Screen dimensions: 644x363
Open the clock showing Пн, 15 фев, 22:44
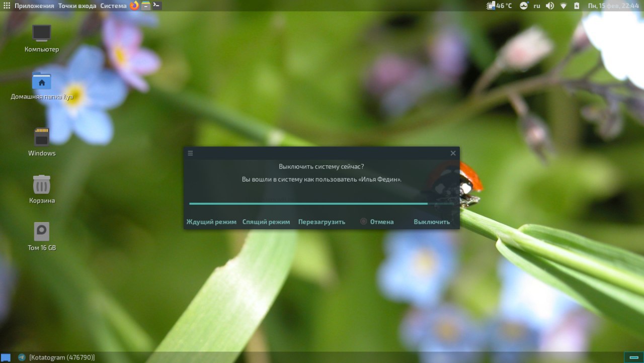(x=614, y=6)
